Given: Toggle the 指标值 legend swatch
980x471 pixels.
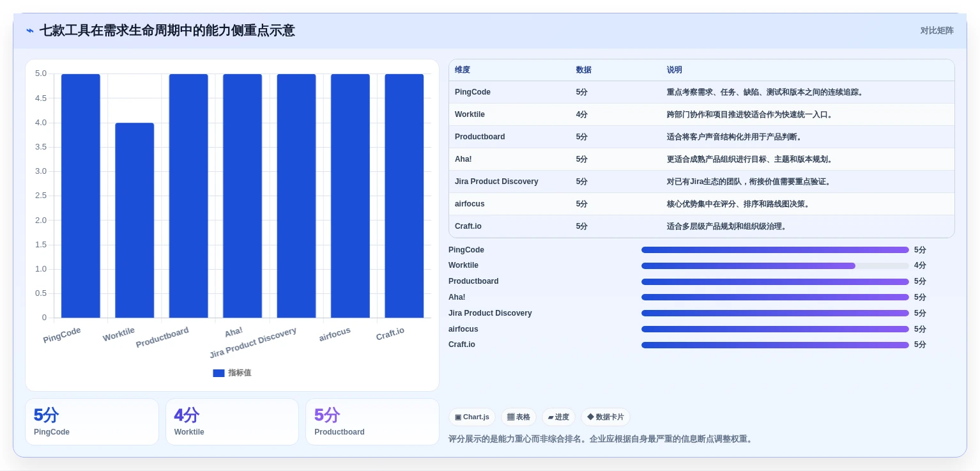Looking at the screenshot, I should pyautogui.click(x=218, y=373).
